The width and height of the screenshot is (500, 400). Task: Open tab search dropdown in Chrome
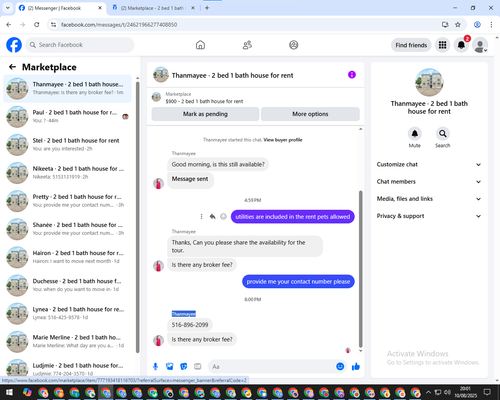click(x=8, y=8)
